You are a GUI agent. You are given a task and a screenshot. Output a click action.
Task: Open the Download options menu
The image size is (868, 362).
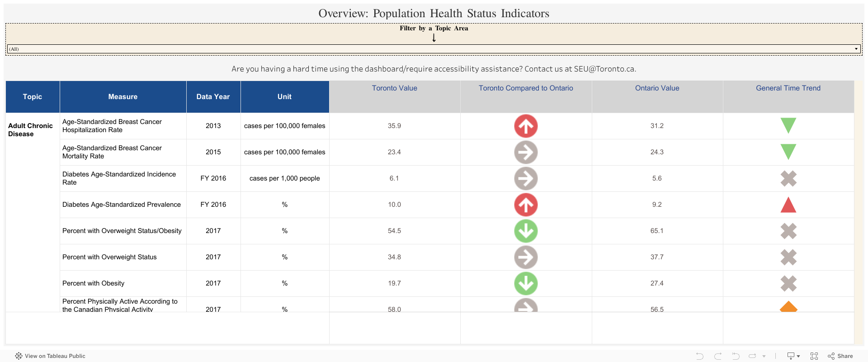793,356
